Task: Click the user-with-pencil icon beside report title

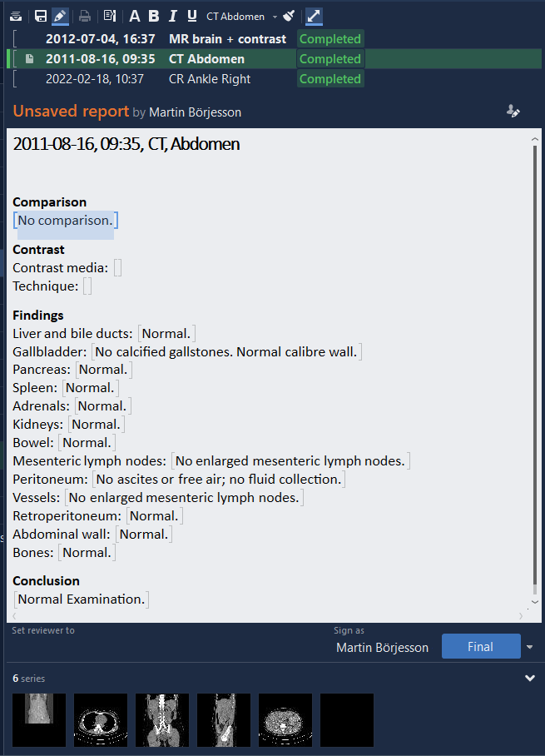Action: pos(513,111)
